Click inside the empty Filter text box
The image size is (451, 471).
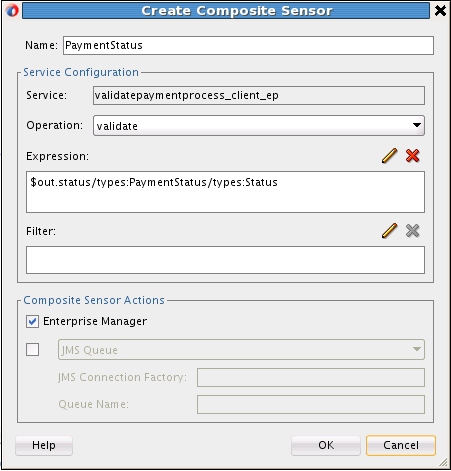click(x=225, y=260)
